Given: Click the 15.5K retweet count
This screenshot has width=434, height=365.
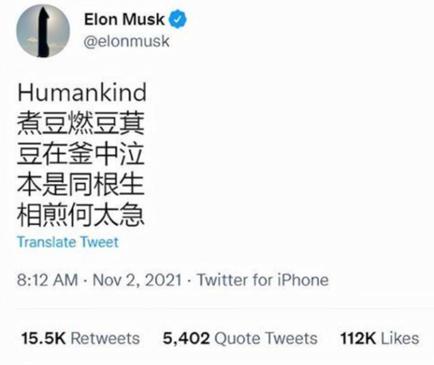Looking at the screenshot, I should (x=43, y=338).
